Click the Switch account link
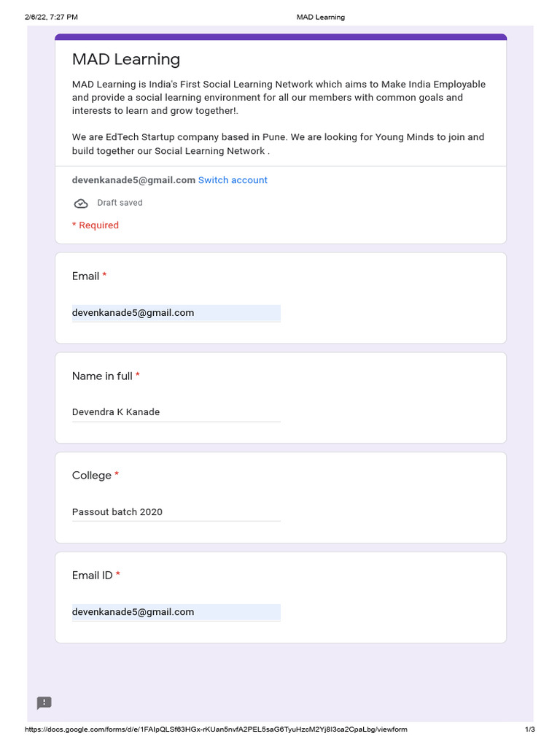This screenshot has height=747, width=560. 233,180
